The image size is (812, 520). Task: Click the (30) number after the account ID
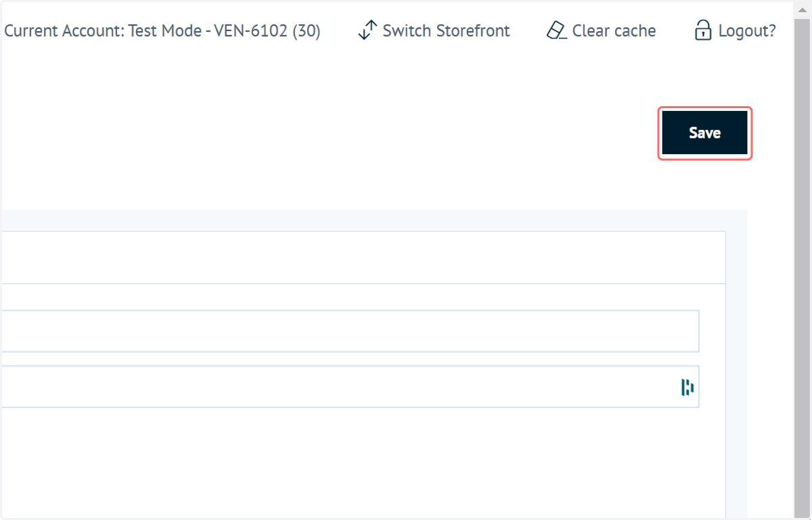(307, 31)
